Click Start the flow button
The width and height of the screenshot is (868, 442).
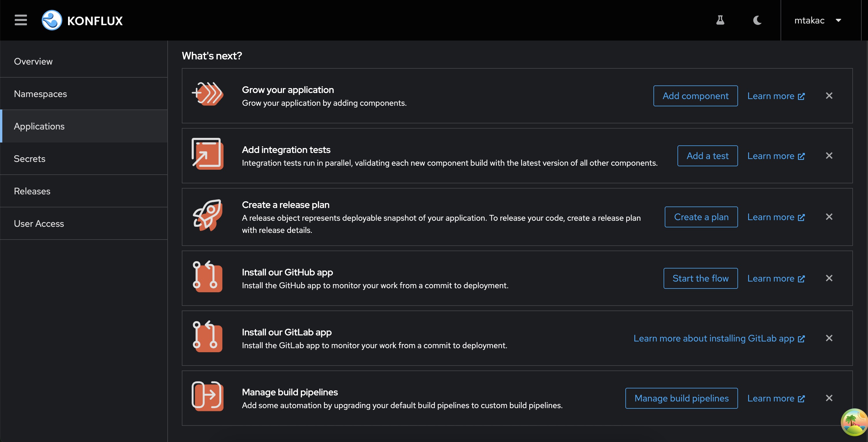(x=700, y=278)
